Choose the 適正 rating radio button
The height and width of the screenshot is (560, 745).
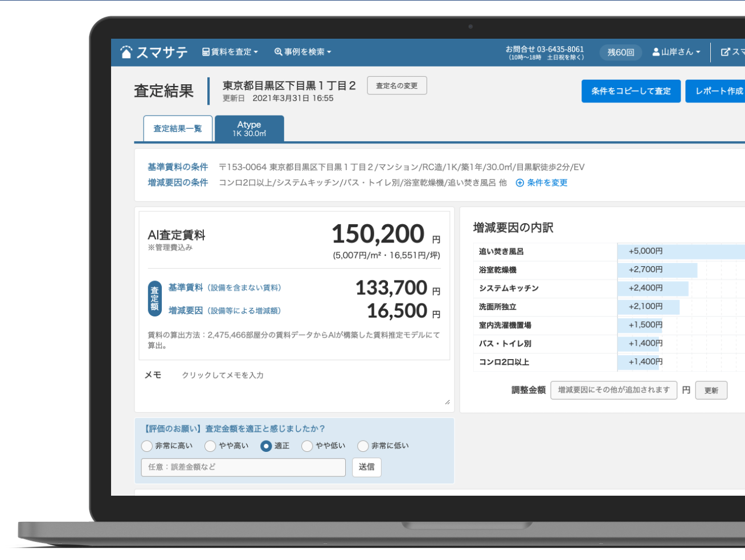coord(266,446)
